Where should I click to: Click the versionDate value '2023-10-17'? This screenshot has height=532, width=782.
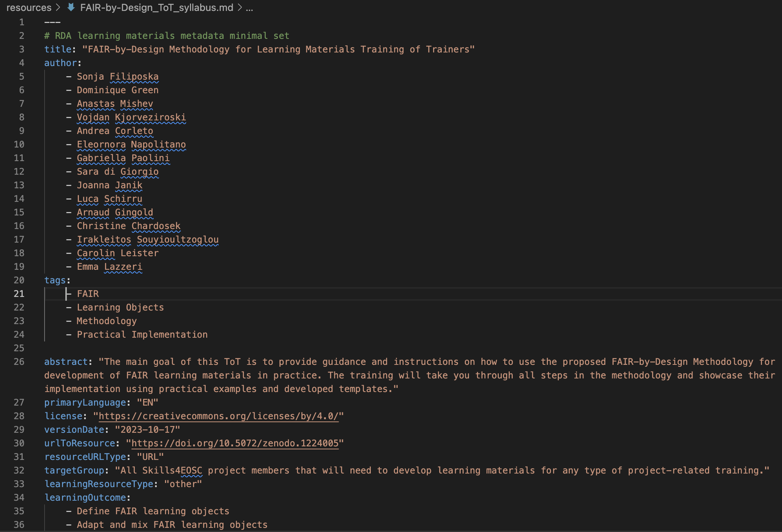147,429
